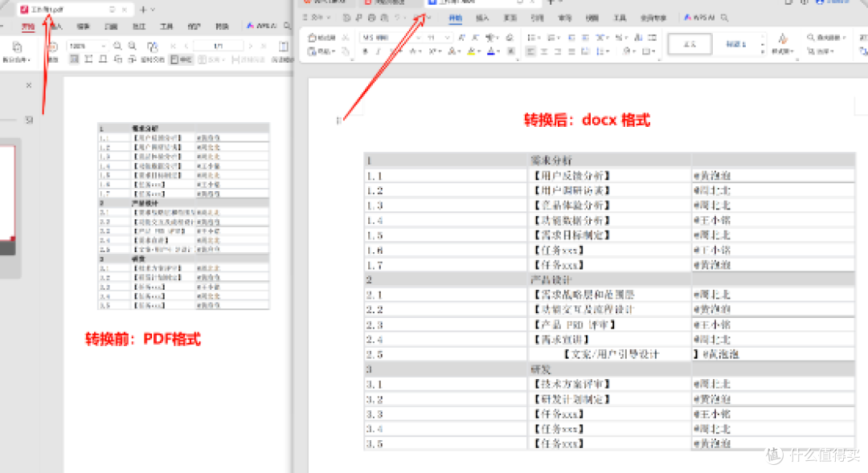Viewport: 868px width, 473px height.
Task: Increase font size in Word ribbon
Action: 461,38
